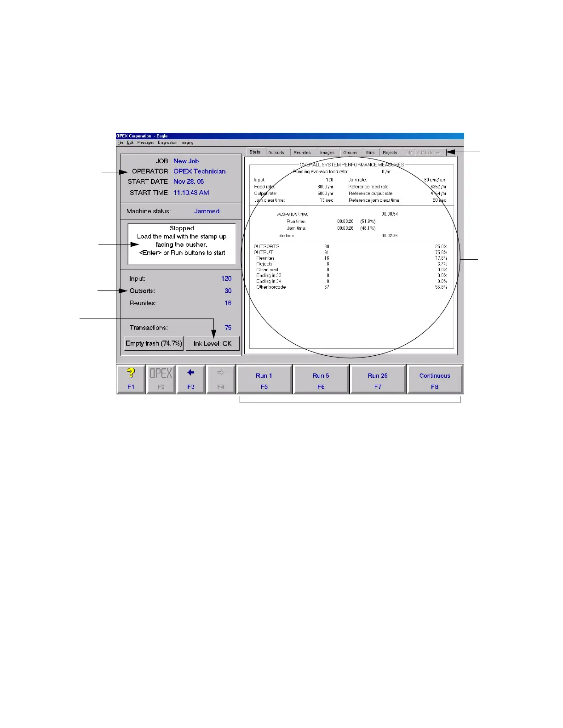
Task: Click Feed rate value '8000 /hr'
Action: (325, 187)
